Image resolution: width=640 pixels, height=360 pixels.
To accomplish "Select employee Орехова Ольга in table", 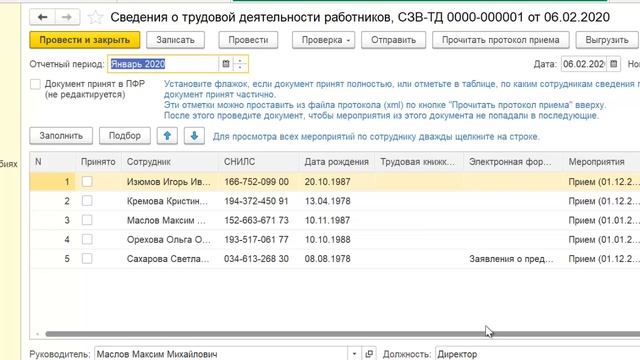I will click(x=169, y=239).
